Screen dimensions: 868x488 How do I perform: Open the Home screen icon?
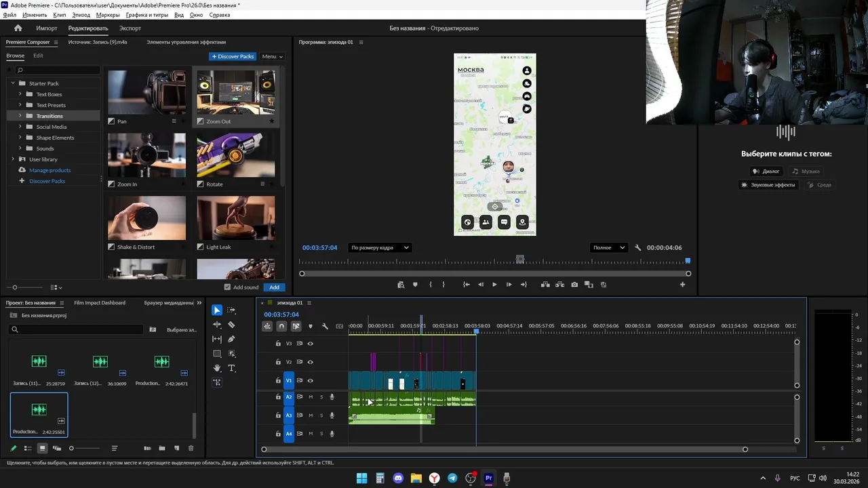pyautogui.click(x=18, y=28)
